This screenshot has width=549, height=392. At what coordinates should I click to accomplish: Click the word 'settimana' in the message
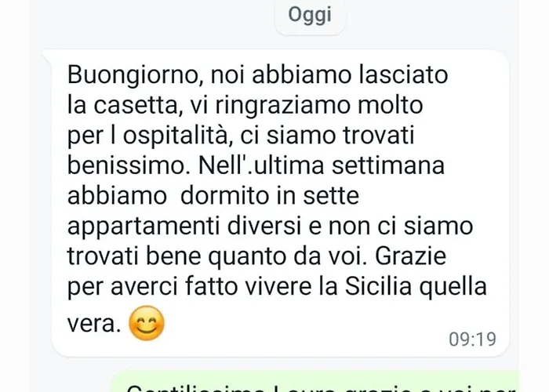pyautogui.click(x=388, y=165)
